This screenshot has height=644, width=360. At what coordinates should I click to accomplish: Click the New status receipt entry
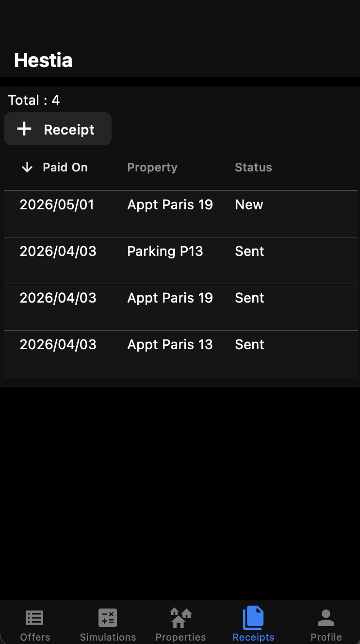(249, 205)
